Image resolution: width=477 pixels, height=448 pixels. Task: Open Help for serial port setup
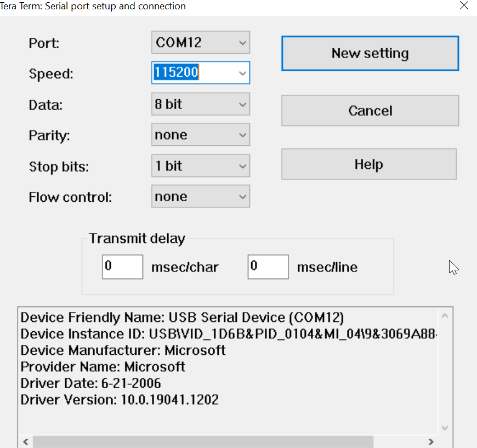tap(368, 165)
